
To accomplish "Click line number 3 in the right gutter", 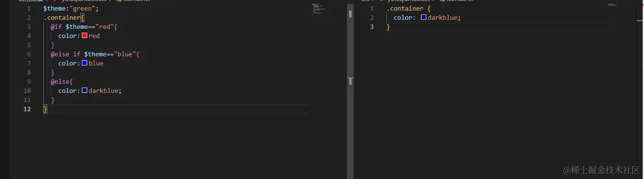I will pos(372,27).
